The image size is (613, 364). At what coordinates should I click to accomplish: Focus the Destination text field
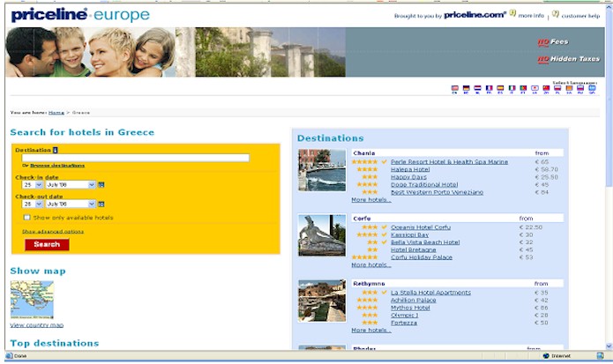coord(136,158)
